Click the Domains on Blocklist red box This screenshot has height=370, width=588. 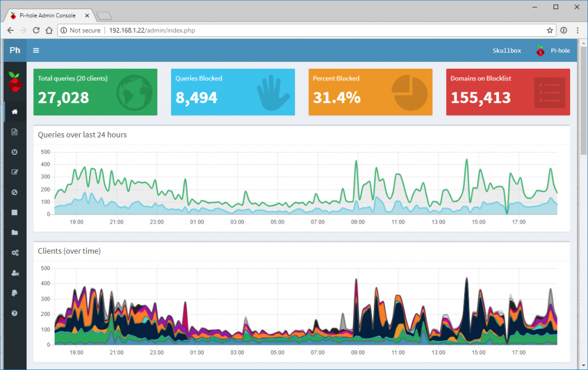tap(508, 92)
